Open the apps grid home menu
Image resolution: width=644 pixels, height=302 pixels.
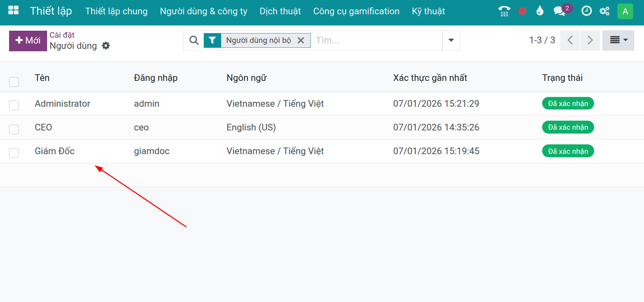coord(13,10)
